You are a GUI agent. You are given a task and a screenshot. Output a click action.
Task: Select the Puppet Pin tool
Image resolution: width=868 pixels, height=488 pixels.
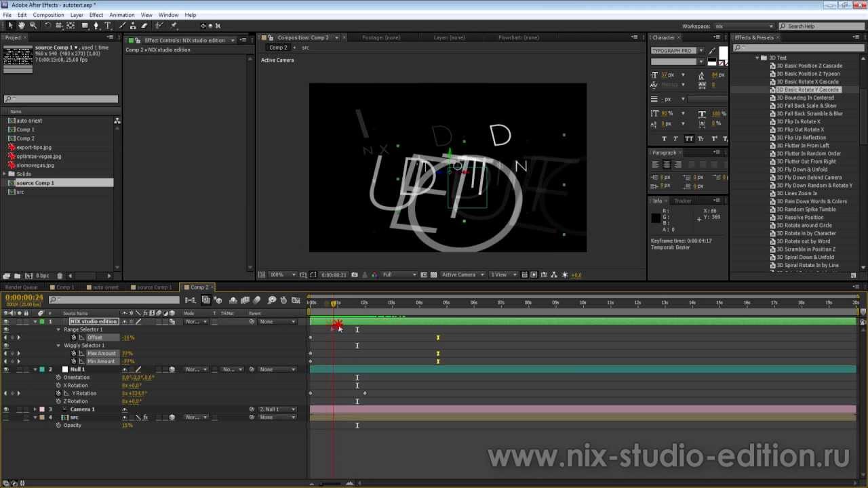tap(174, 26)
